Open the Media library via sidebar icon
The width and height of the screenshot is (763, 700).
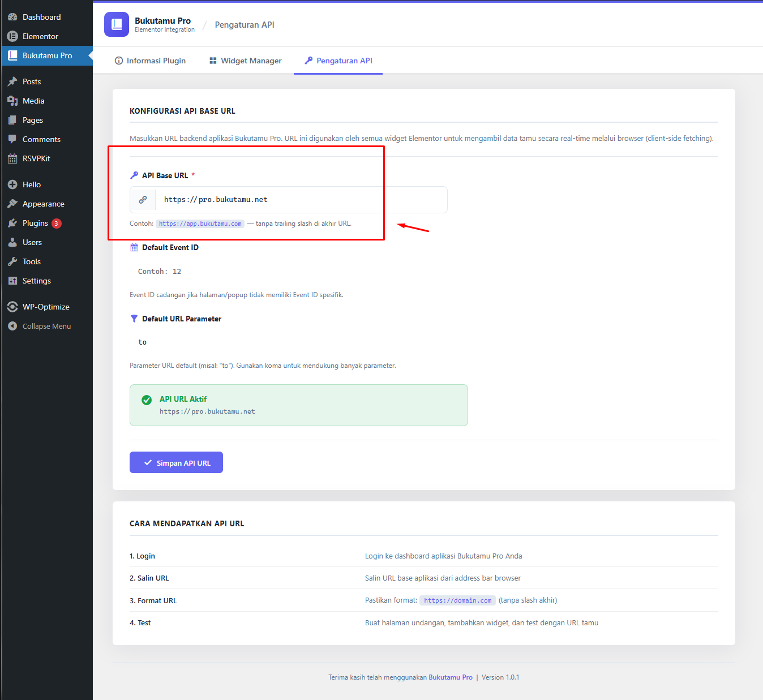[12, 100]
